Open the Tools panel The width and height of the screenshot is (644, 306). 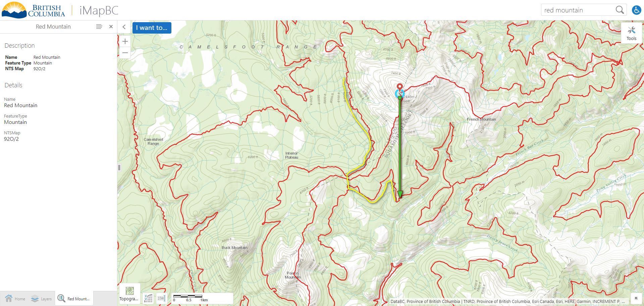pos(631,33)
